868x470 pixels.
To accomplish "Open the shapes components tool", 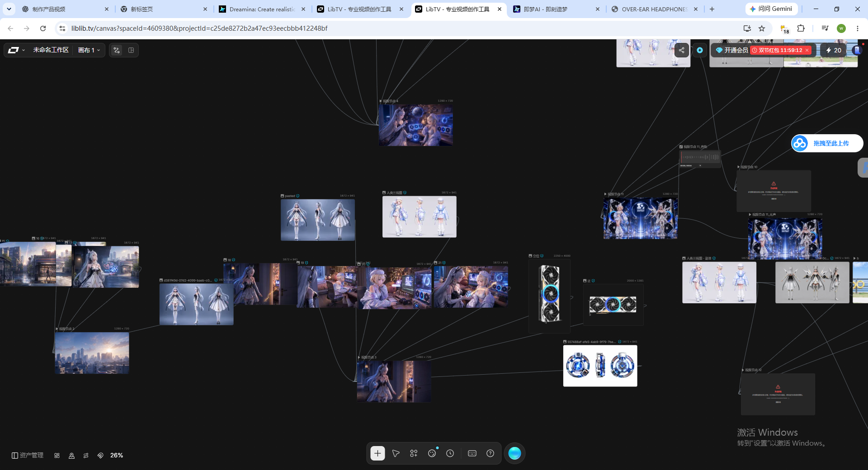I will pyautogui.click(x=414, y=453).
